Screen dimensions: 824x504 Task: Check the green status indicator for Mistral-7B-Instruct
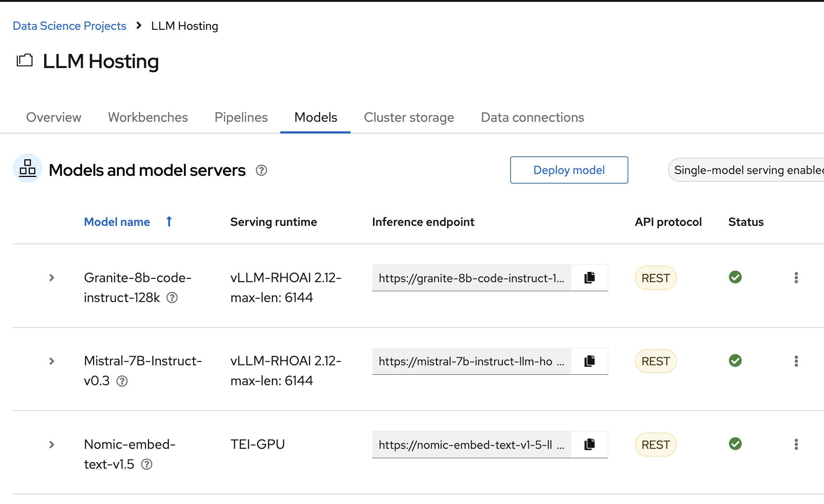point(735,361)
